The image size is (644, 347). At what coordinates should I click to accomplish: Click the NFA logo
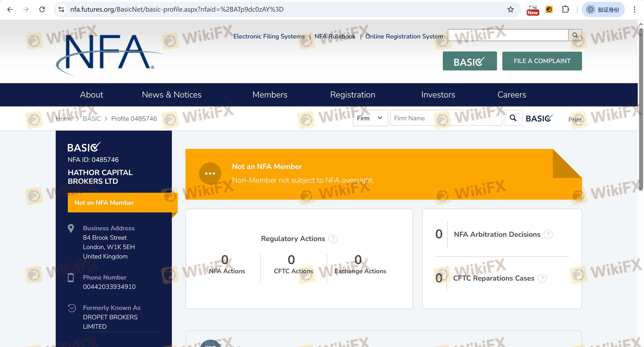pos(107,53)
